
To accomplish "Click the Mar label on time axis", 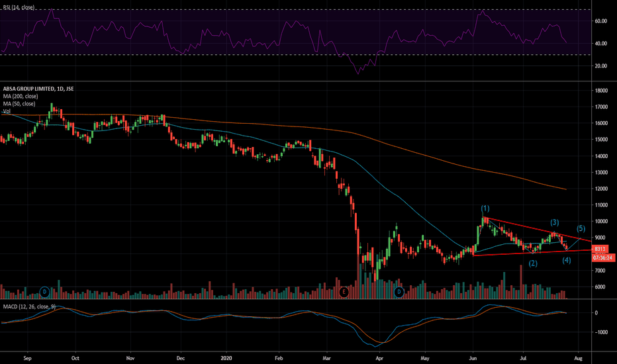I will click(x=326, y=358).
